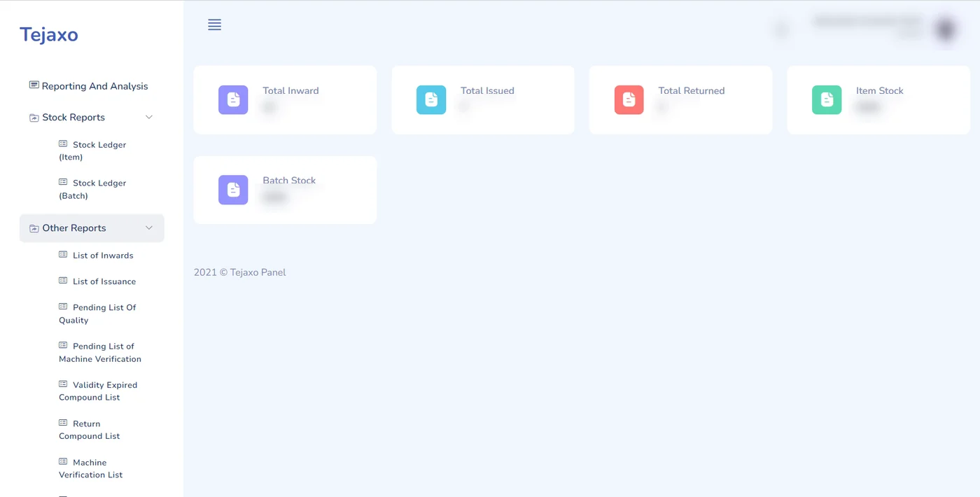Click the blurred user avatar in header
The height and width of the screenshot is (497, 980).
pyautogui.click(x=946, y=29)
